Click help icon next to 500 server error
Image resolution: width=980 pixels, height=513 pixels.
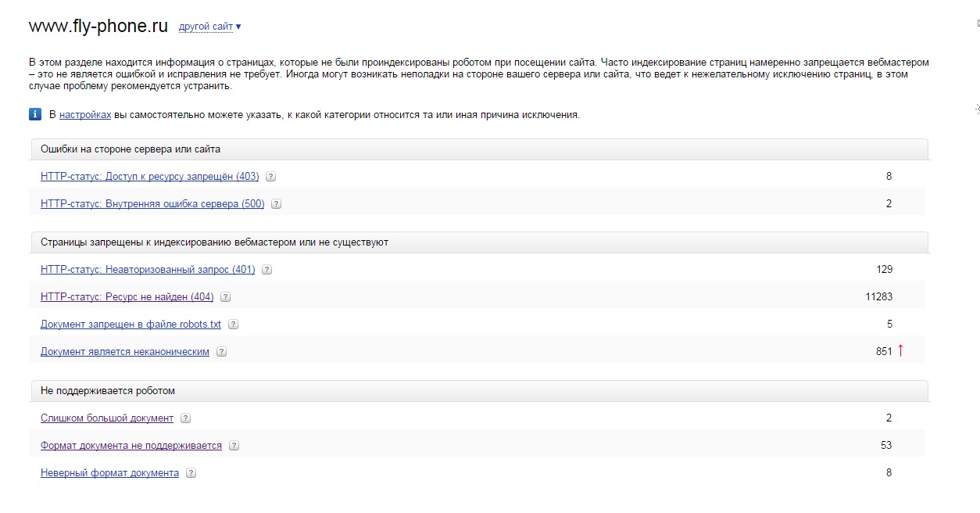pos(276,204)
